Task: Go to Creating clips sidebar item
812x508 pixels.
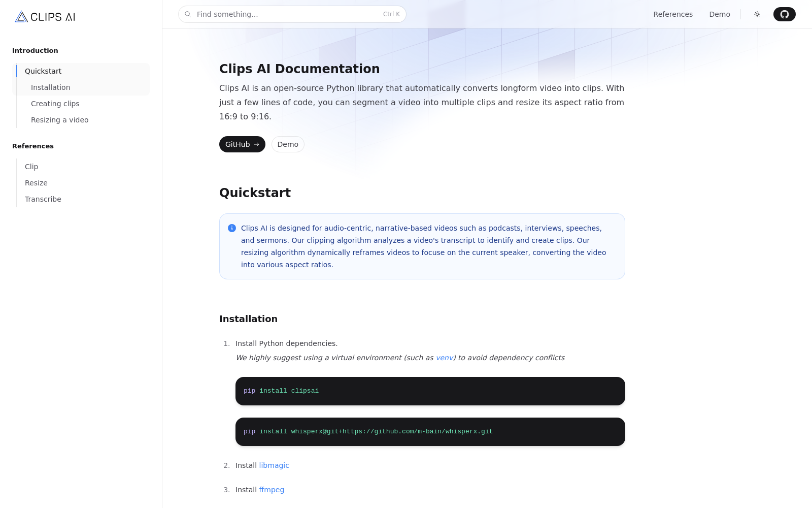Action: coord(55,104)
